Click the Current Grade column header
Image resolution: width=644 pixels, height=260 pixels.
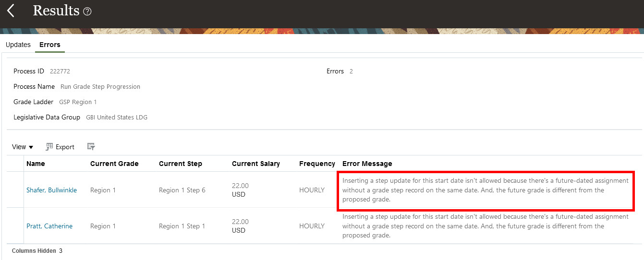[x=114, y=164]
